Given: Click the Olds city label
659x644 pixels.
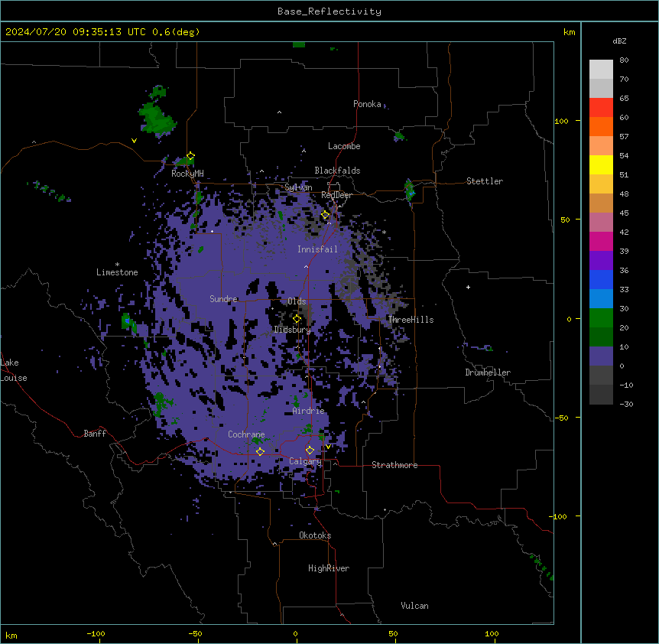Looking at the screenshot, I should point(297,301).
